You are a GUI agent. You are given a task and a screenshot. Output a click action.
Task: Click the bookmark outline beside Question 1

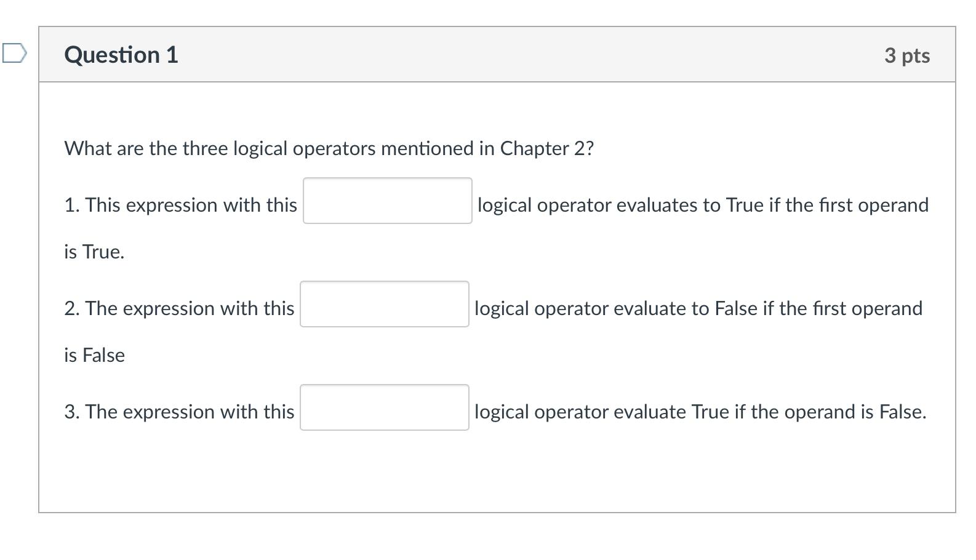point(14,54)
